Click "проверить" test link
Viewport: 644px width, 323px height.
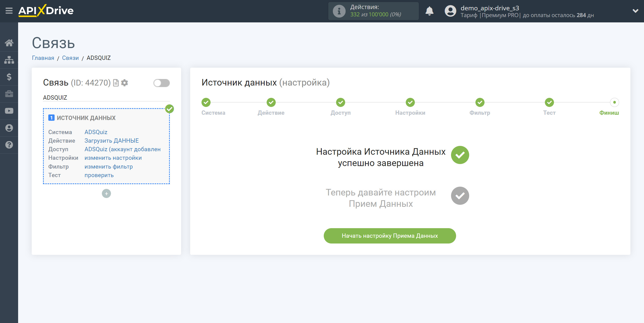coord(98,175)
